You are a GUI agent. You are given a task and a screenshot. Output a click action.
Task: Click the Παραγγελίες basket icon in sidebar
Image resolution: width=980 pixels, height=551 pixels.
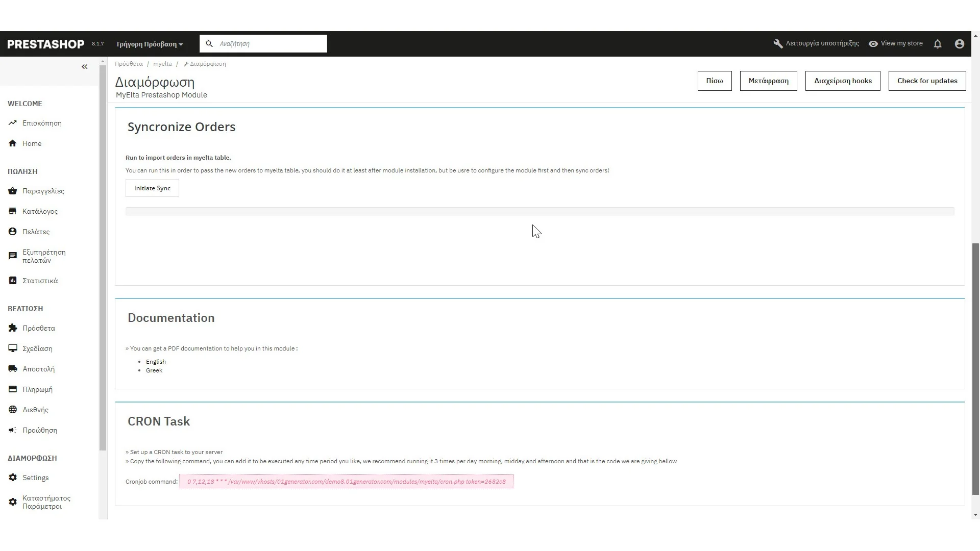click(13, 191)
